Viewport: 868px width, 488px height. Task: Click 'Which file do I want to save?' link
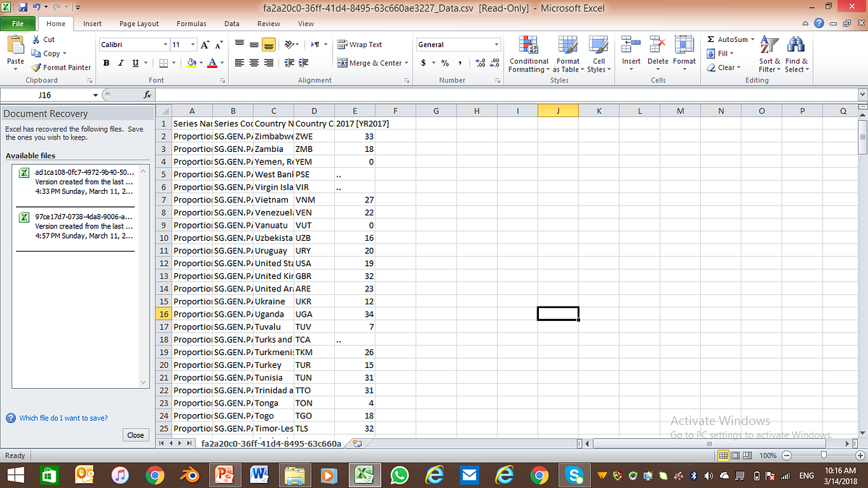click(64, 418)
